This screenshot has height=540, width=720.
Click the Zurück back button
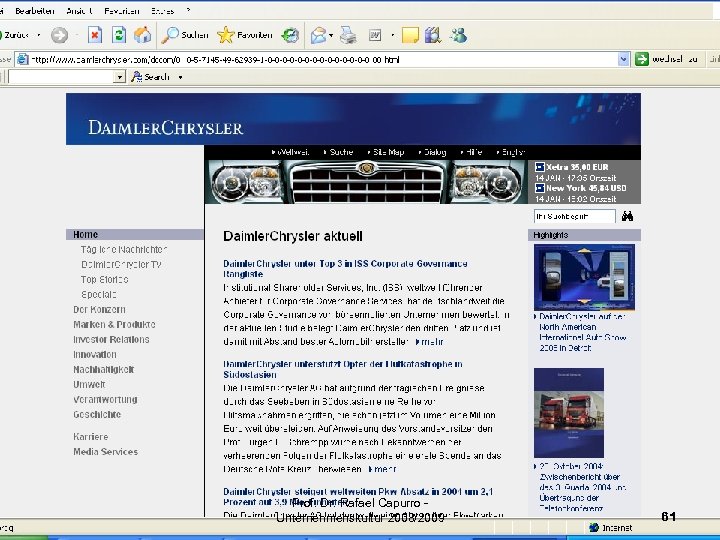point(15,35)
